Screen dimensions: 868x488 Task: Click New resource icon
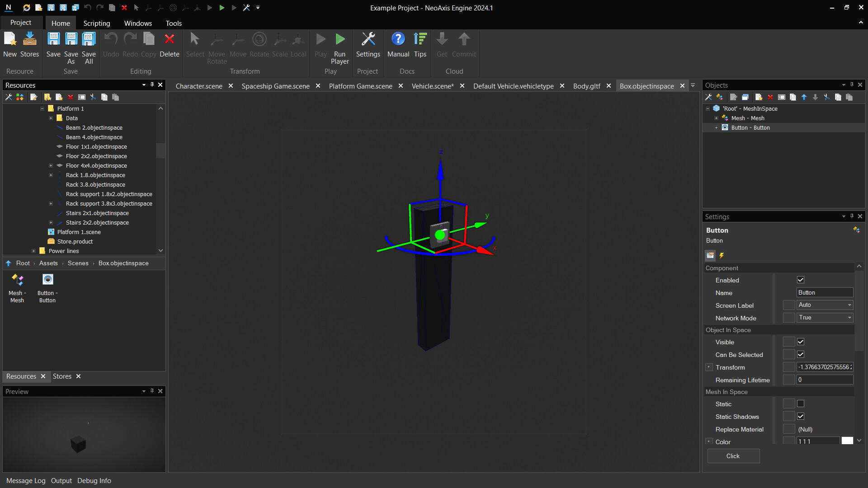10,40
